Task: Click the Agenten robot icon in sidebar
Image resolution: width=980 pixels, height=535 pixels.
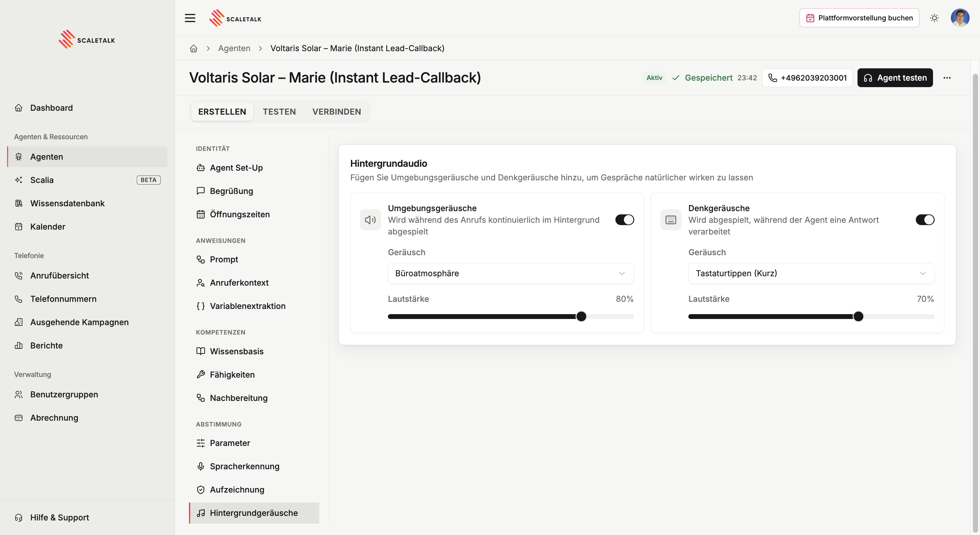Action: 19,157
